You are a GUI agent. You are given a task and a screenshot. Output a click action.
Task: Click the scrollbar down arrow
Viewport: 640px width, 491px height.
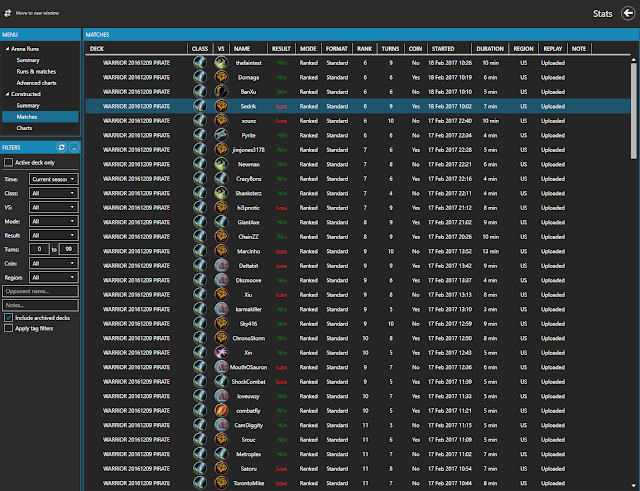pyautogui.click(x=633, y=486)
